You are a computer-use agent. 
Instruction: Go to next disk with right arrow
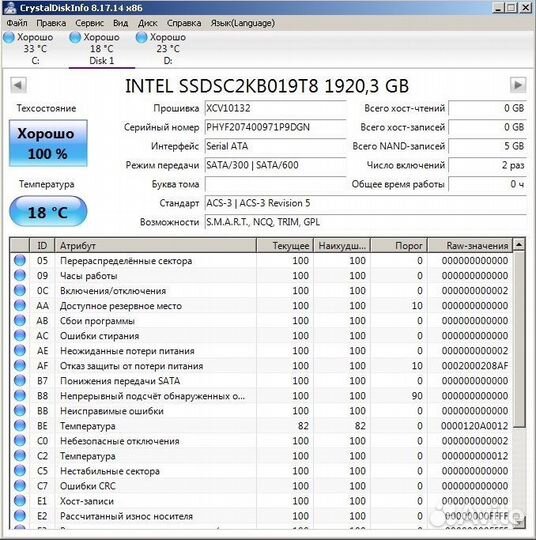click(518, 85)
